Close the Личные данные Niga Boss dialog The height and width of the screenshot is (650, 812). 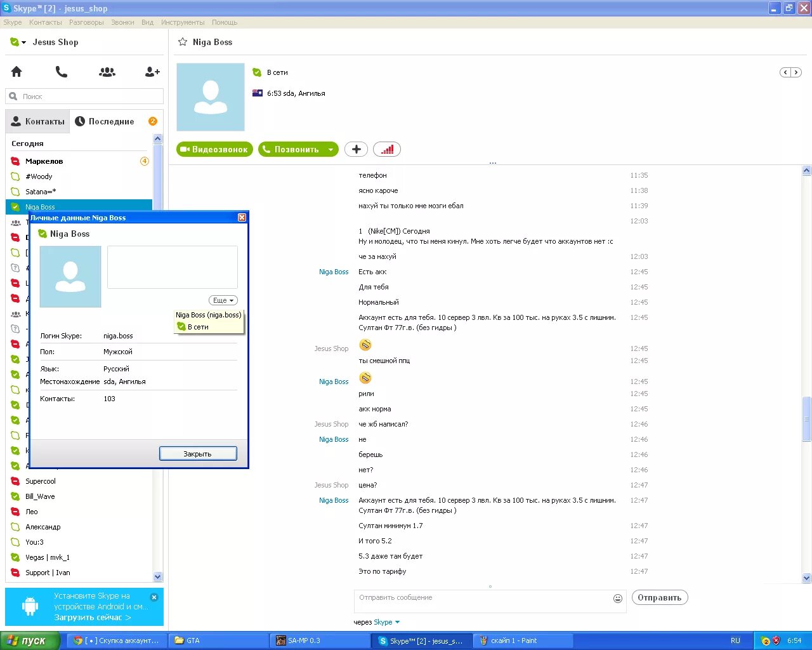click(x=242, y=217)
